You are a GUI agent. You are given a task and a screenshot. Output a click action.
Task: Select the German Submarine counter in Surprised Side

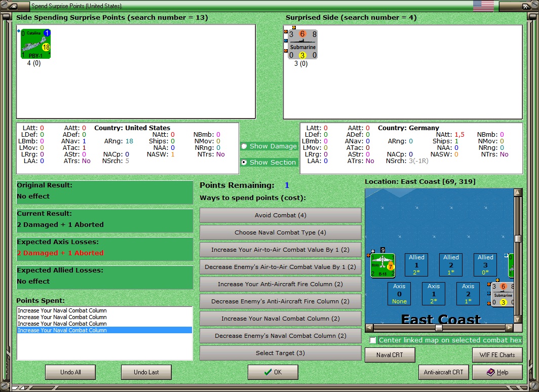302,45
